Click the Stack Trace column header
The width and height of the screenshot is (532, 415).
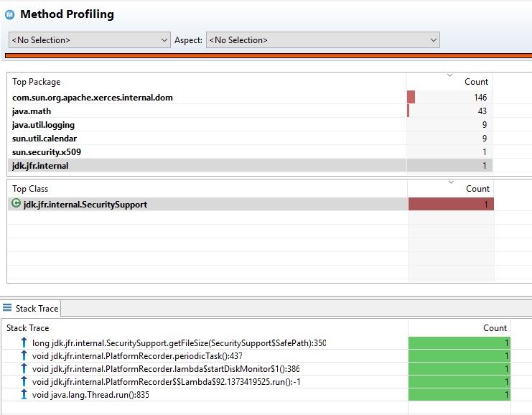coord(29,328)
